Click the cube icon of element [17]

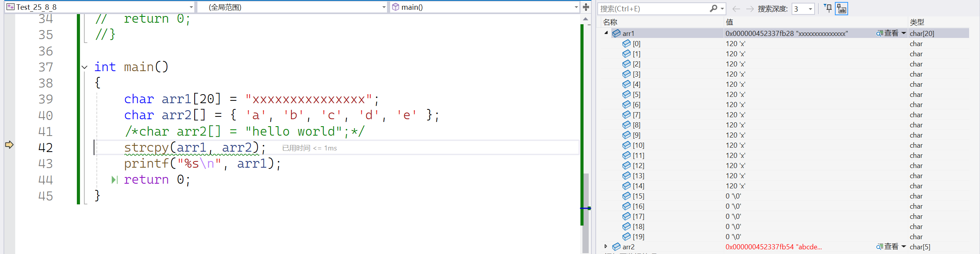(626, 216)
